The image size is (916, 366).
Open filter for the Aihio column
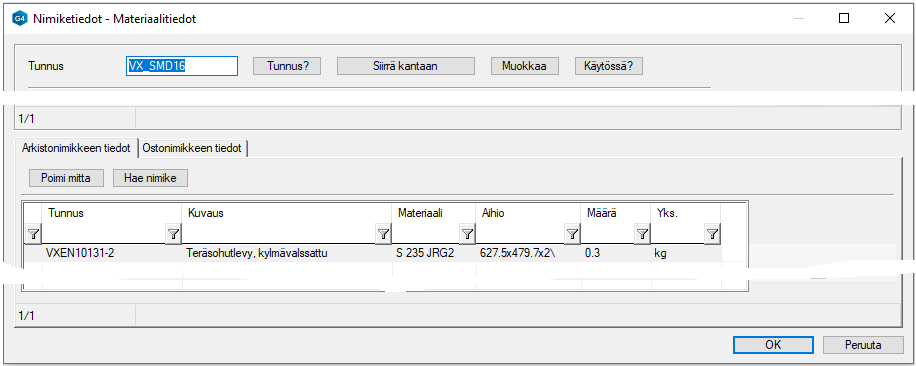[572, 235]
